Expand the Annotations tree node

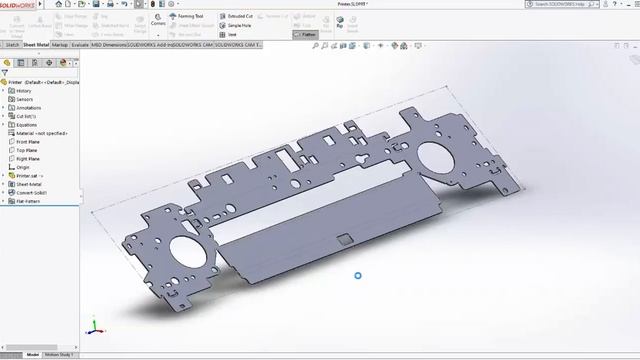(x=3, y=108)
